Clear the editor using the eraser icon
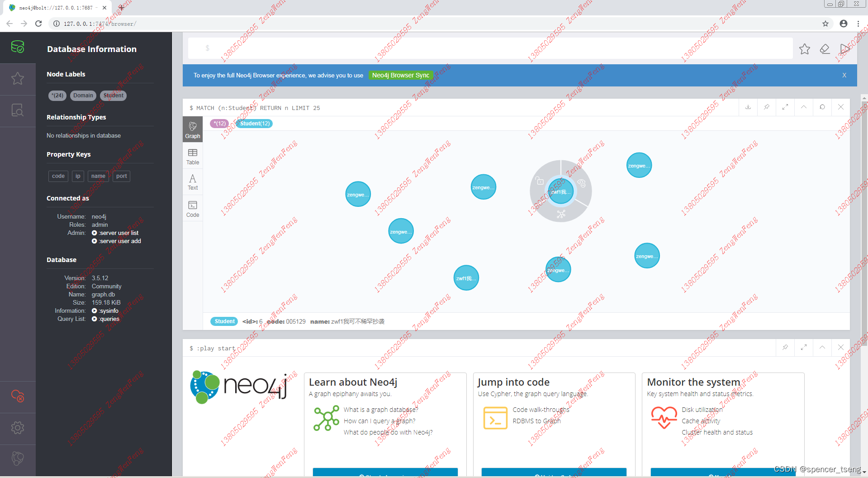 pos(825,48)
